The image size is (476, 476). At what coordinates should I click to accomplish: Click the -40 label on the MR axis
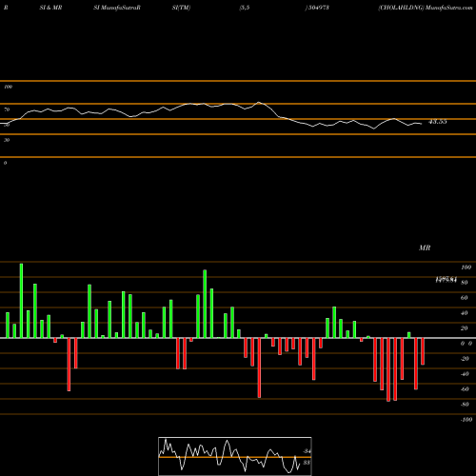[465, 374]
